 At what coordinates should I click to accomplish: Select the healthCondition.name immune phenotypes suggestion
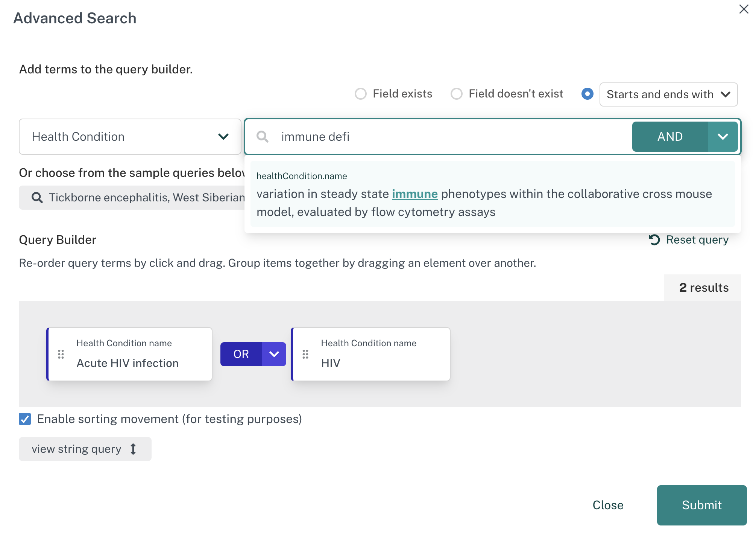492,194
